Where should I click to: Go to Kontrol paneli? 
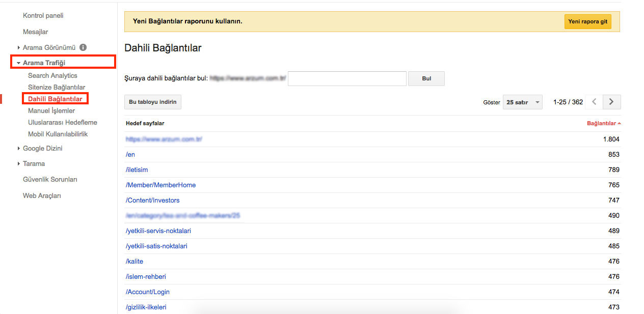[43, 16]
